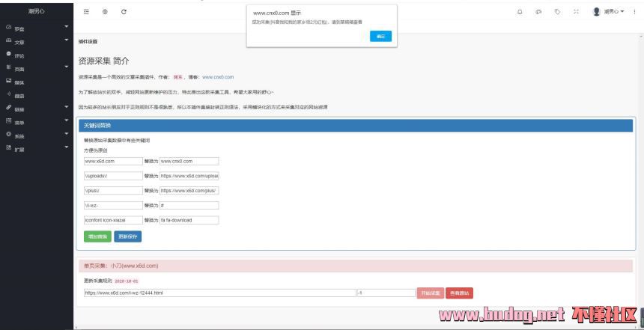Click the system gear icon in sidebar
The width and height of the screenshot is (644, 330).
(x=9, y=134)
